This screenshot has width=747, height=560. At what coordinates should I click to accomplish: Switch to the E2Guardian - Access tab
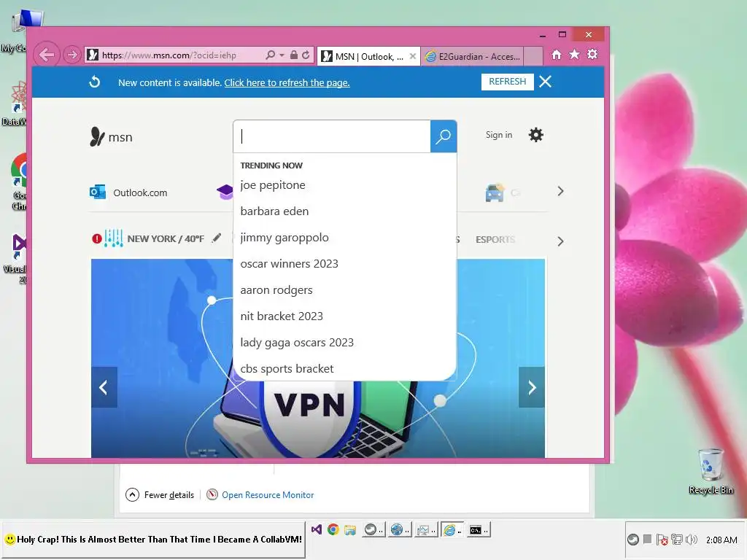(x=473, y=57)
